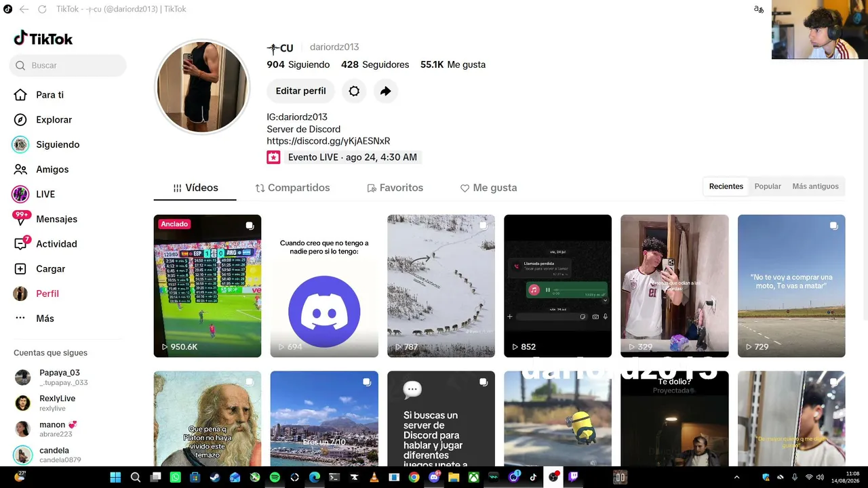Open the moto quote video with 729 views
The image size is (868, 488).
[x=791, y=286]
